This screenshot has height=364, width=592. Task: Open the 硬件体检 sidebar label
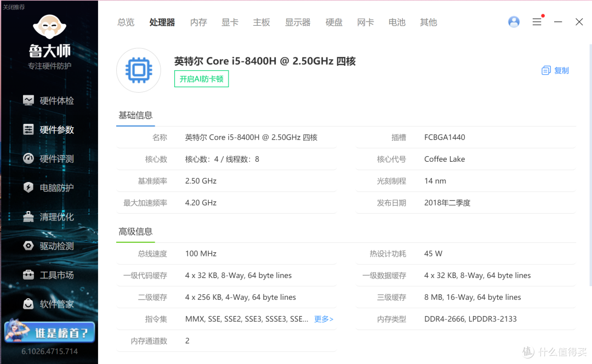point(56,100)
